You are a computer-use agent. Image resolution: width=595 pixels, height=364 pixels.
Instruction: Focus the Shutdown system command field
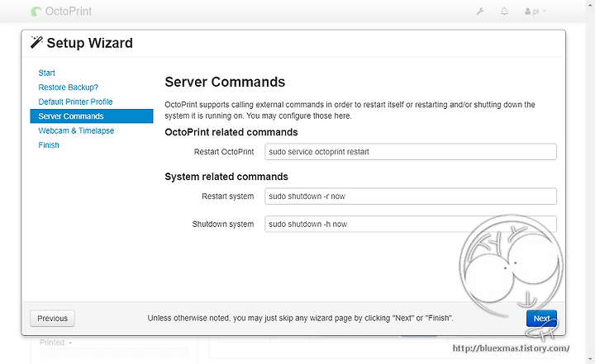(411, 224)
